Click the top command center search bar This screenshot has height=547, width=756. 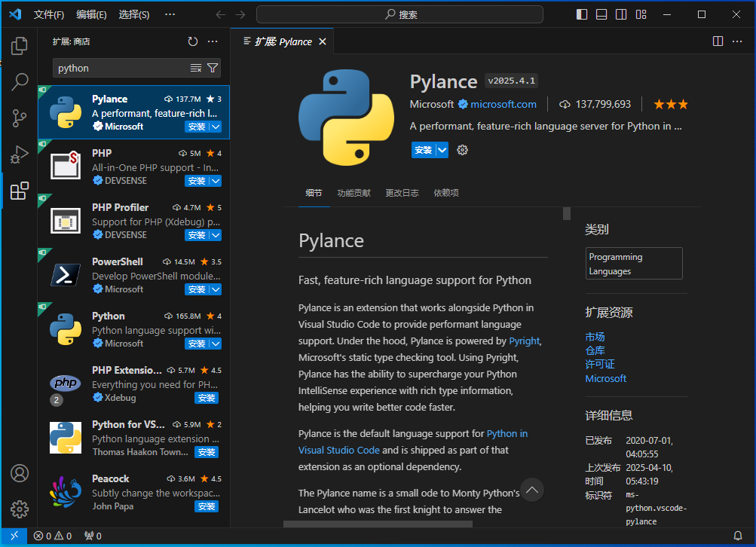pyautogui.click(x=399, y=14)
